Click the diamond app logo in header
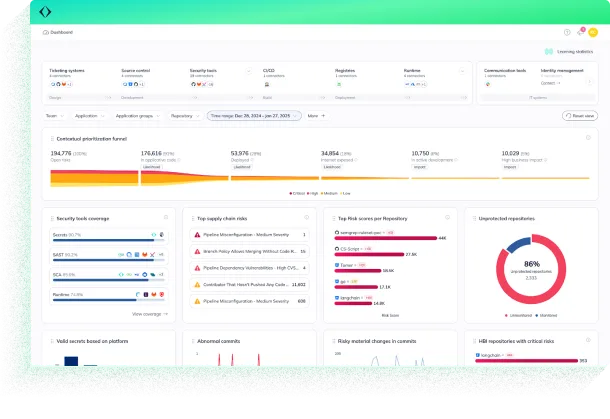 point(45,12)
